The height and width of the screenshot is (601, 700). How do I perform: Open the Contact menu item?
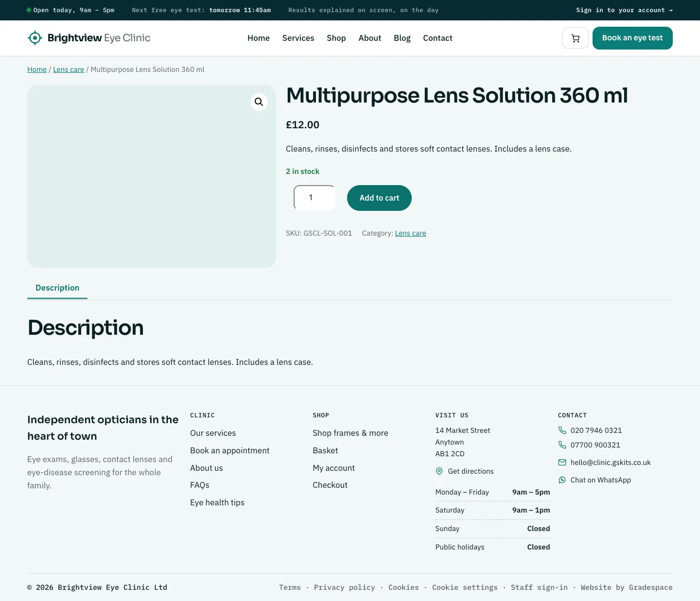point(438,38)
